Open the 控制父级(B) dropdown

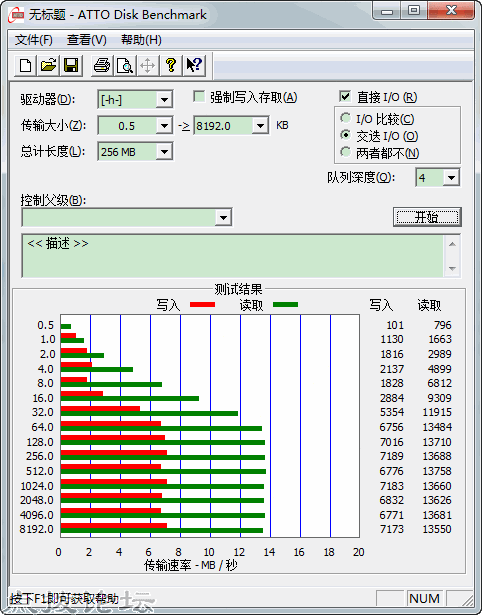[223, 217]
